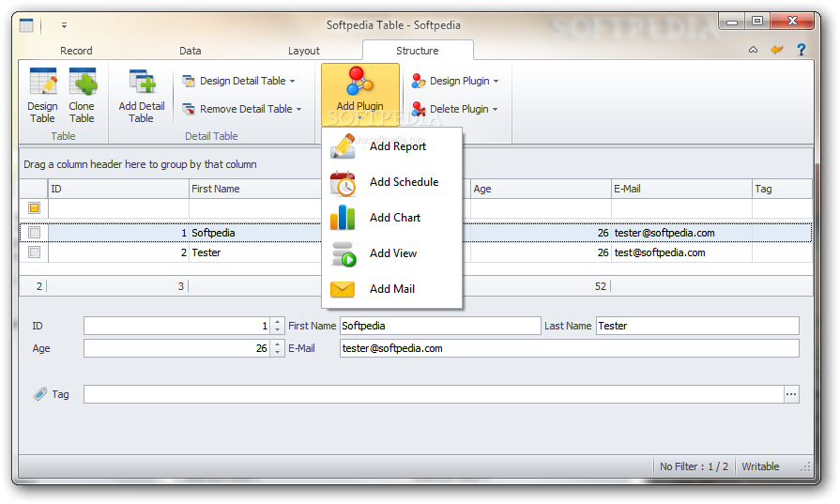
Task: Click the Add Detail Table icon
Action: tap(143, 82)
